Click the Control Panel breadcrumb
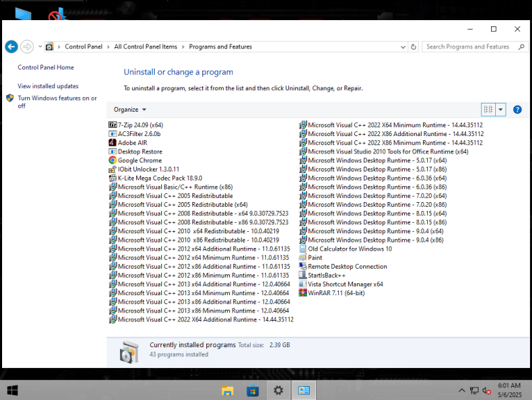The width and height of the screenshot is (532, 400). [83, 47]
